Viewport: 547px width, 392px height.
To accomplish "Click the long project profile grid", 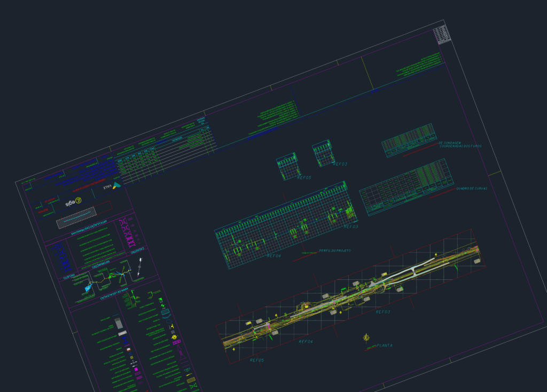I will [x=286, y=225].
